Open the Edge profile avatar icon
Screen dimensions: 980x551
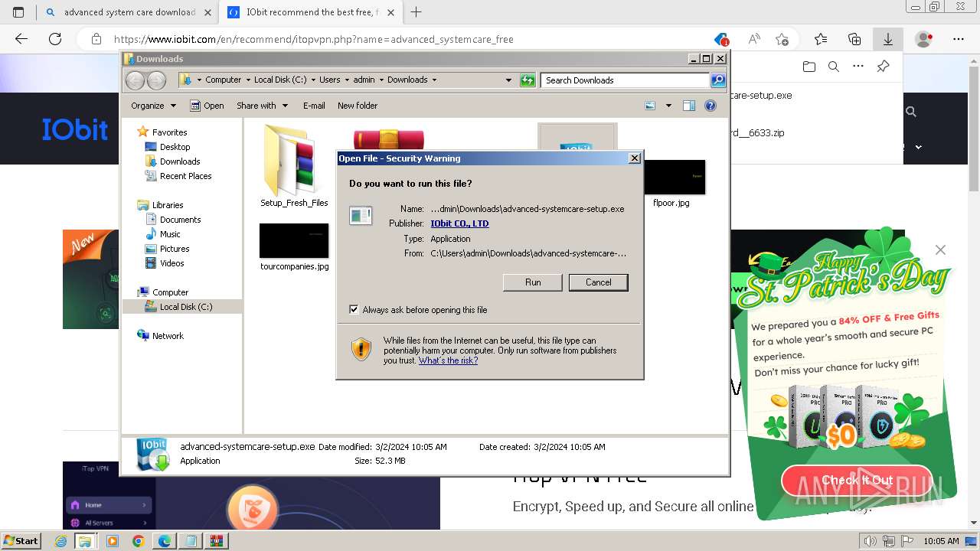[924, 39]
